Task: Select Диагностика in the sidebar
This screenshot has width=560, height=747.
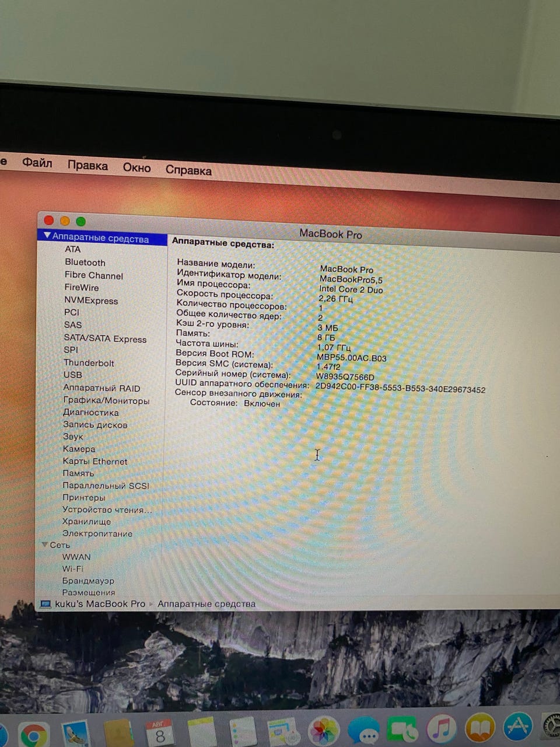Action: [90, 413]
